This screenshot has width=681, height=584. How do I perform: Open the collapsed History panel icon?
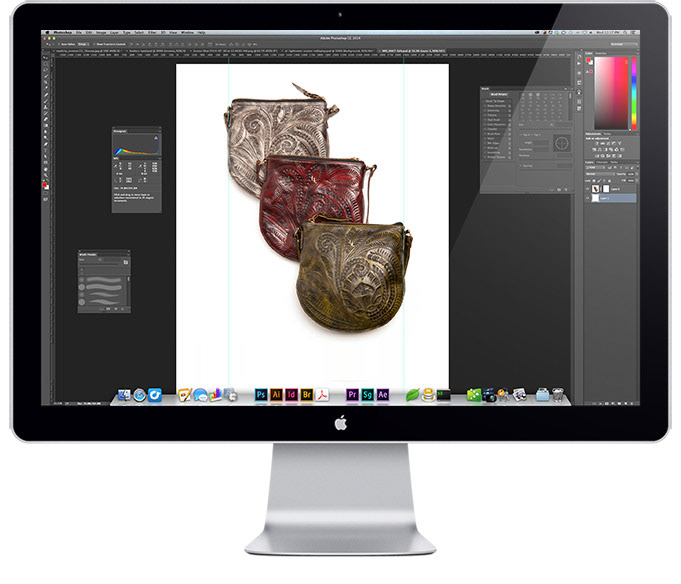579,56
